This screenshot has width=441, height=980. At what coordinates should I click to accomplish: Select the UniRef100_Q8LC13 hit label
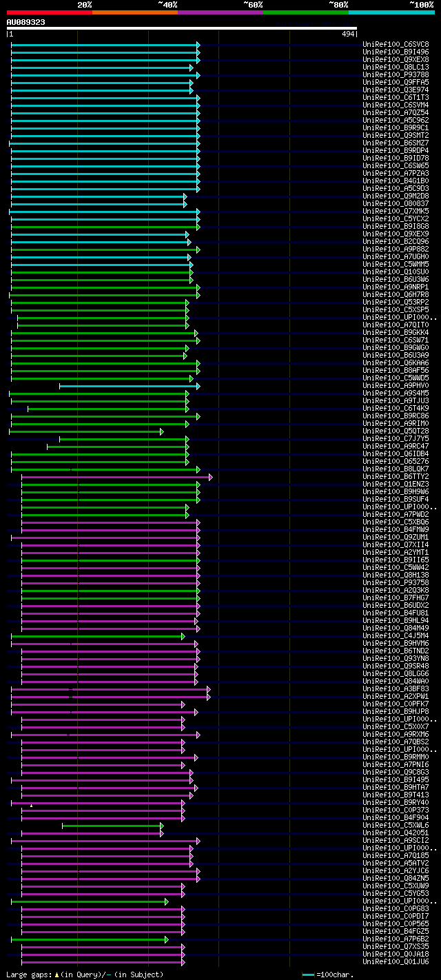point(396,67)
